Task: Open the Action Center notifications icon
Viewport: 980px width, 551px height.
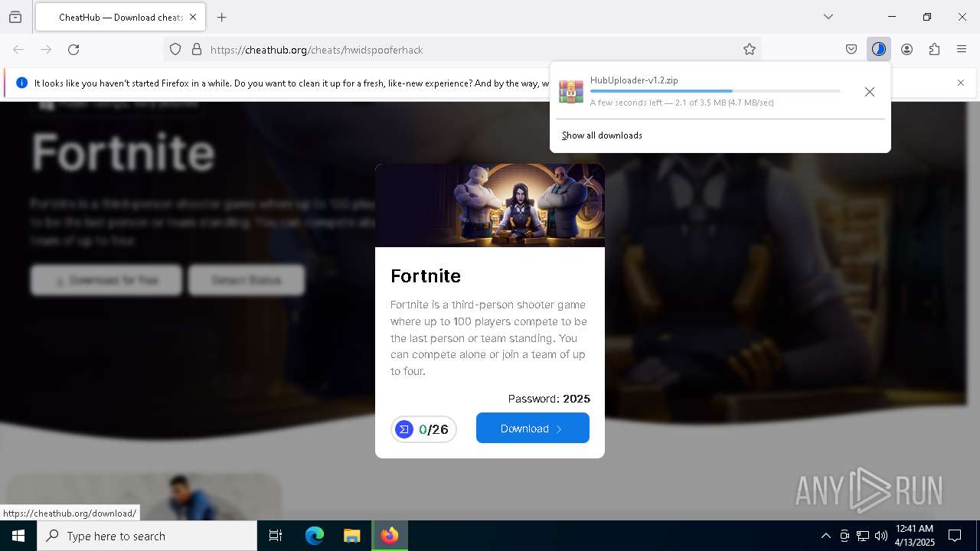Action: tap(955, 536)
